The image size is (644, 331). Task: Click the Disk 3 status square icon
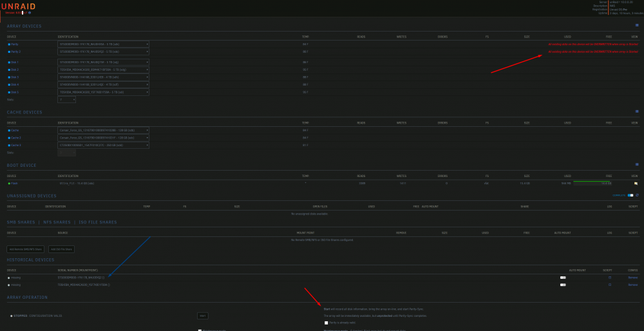pyautogui.click(x=9, y=77)
